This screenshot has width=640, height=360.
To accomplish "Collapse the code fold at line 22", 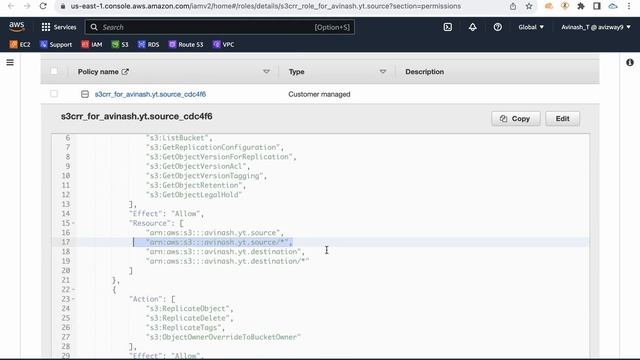I will [x=73, y=289].
